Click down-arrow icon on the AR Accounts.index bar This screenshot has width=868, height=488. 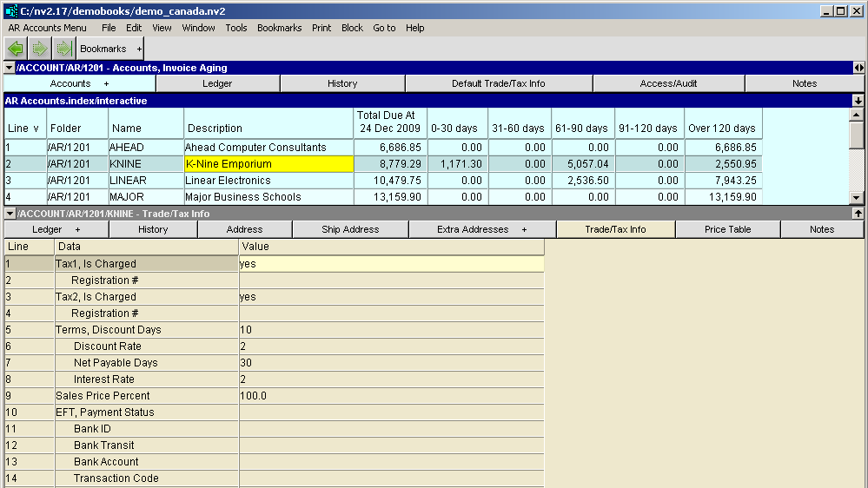[x=858, y=101]
